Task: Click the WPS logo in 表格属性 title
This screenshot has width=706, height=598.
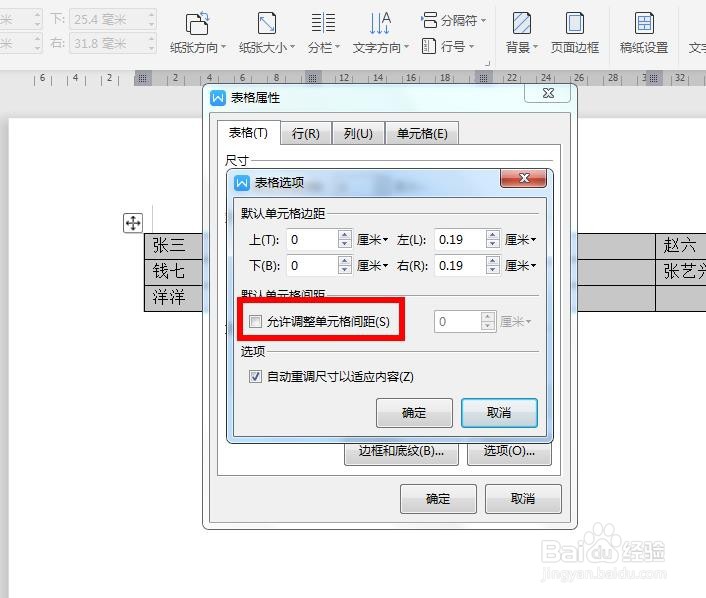Action: pyautogui.click(x=217, y=98)
